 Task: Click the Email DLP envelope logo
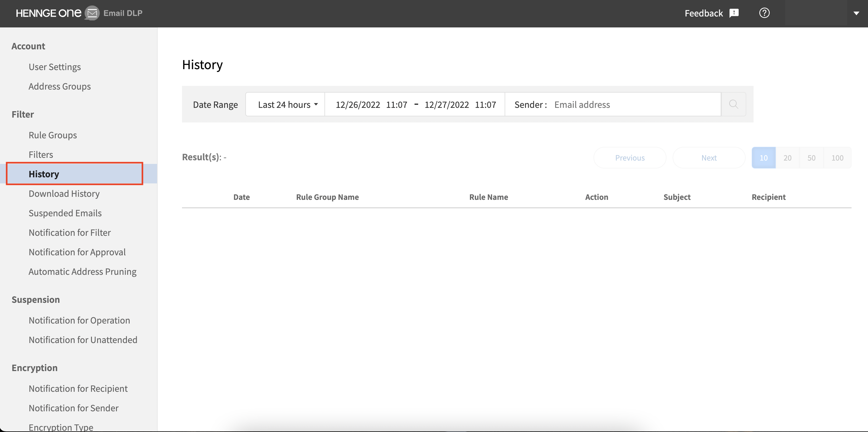[x=92, y=13]
